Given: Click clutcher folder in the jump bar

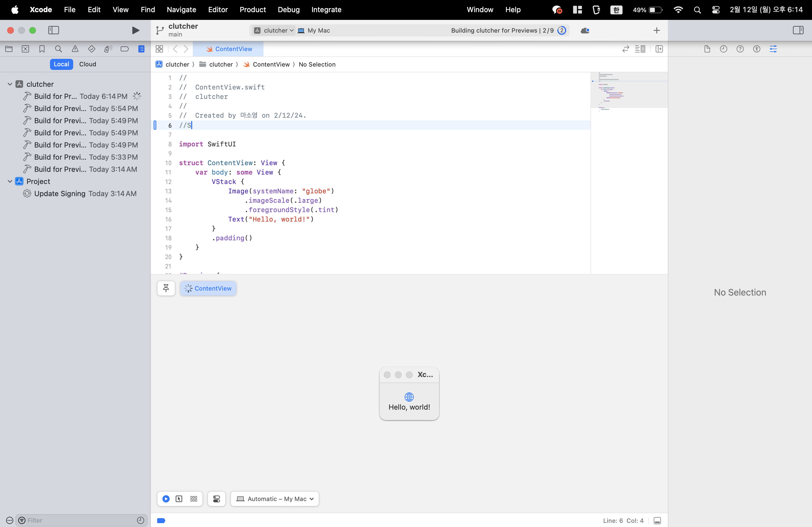Looking at the screenshot, I should coord(216,64).
